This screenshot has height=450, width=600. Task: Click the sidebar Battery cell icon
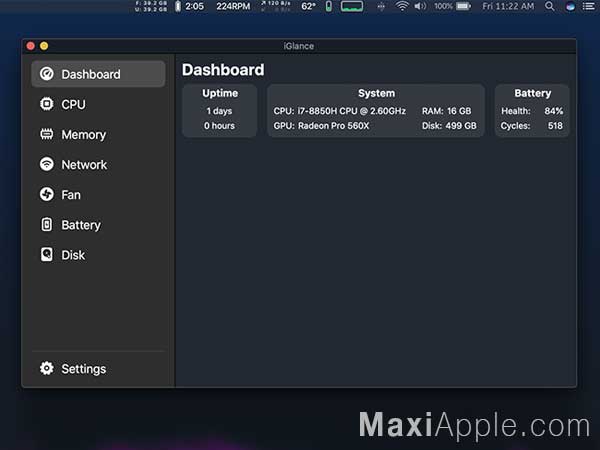(47, 224)
